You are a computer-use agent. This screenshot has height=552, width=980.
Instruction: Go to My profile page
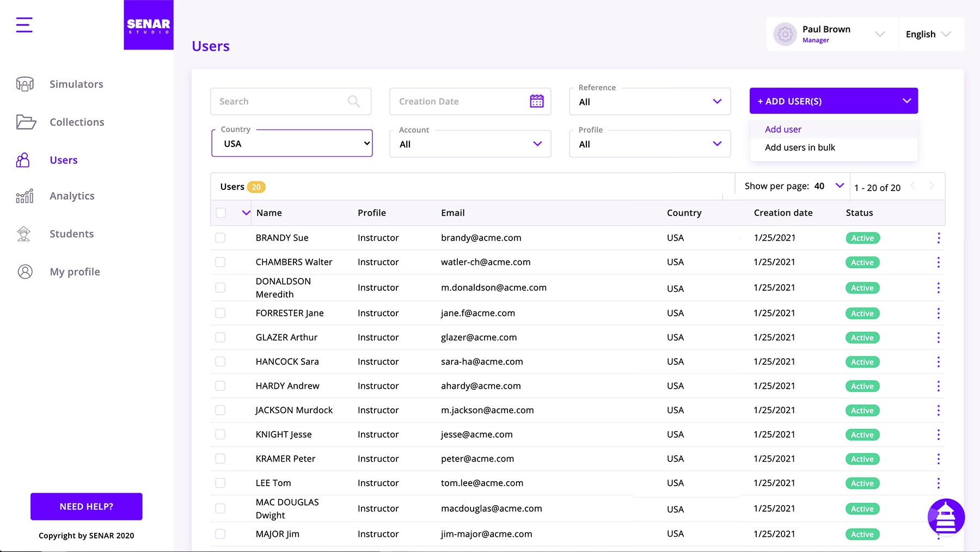click(x=75, y=272)
